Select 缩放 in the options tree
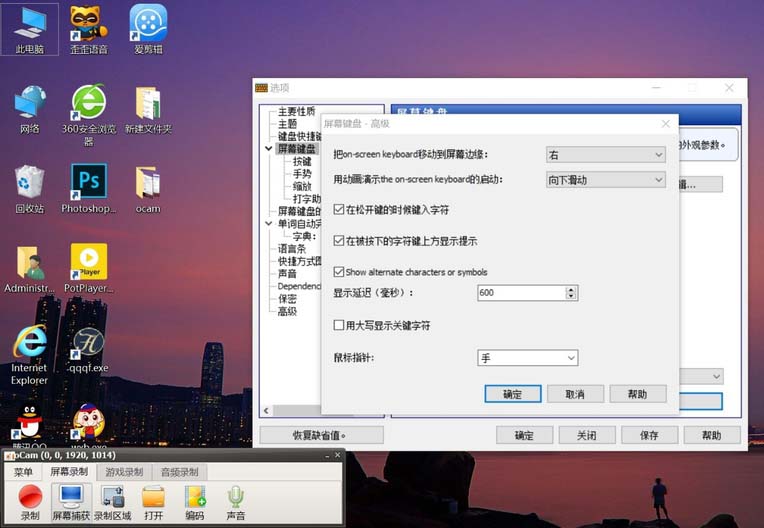The image size is (764, 528). 302,186
